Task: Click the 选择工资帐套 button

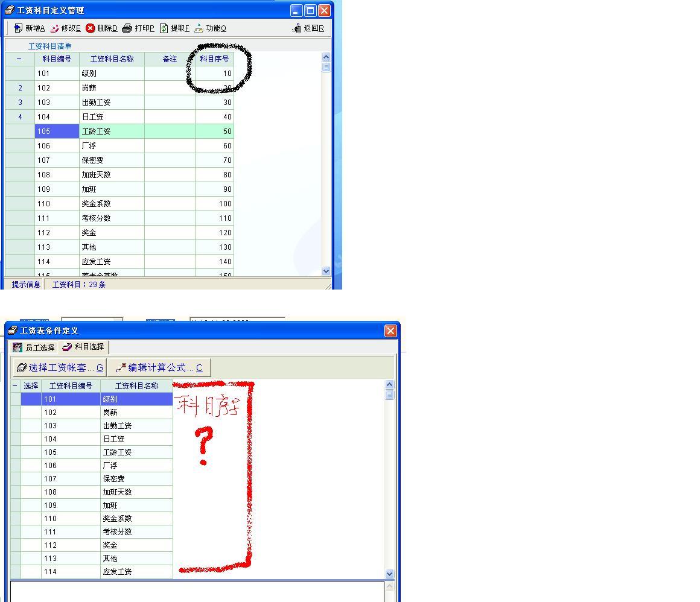Action: click(x=60, y=367)
